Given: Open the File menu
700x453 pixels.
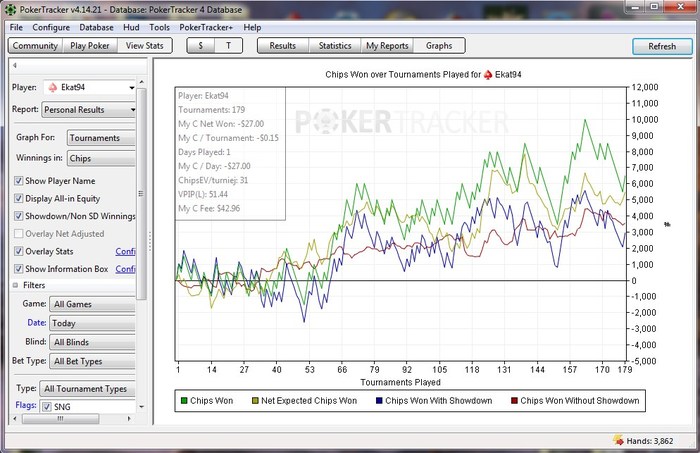Looking at the screenshot, I should (16, 27).
